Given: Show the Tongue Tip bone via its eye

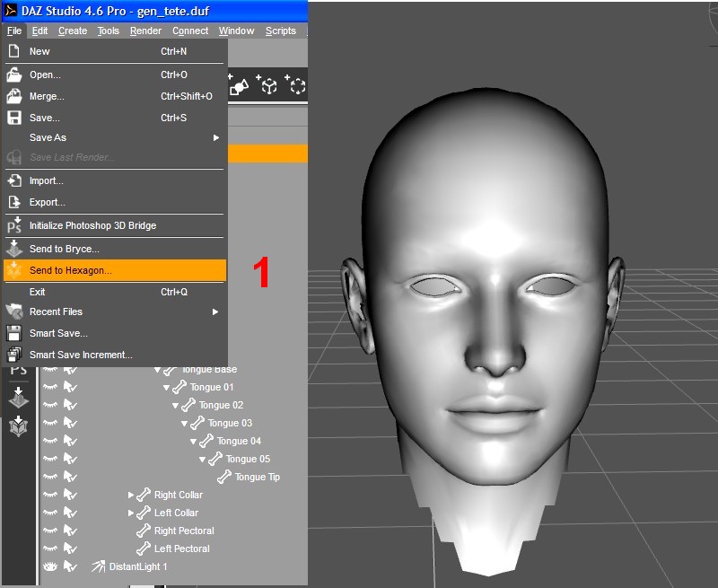Looking at the screenshot, I should coord(50,477).
